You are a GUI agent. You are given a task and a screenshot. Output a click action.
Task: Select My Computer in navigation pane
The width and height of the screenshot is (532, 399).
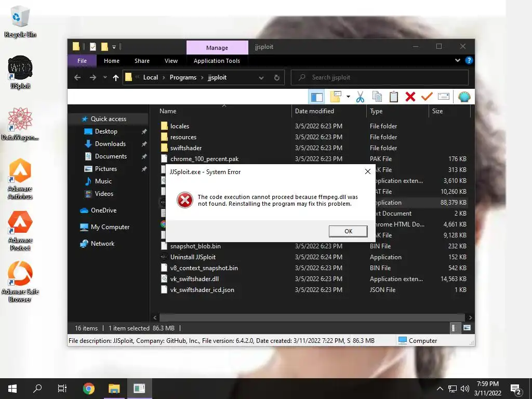pos(110,227)
